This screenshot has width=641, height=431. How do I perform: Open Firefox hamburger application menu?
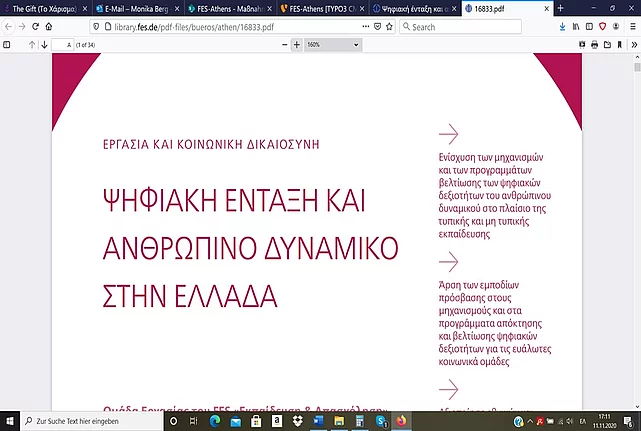tap(633, 27)
